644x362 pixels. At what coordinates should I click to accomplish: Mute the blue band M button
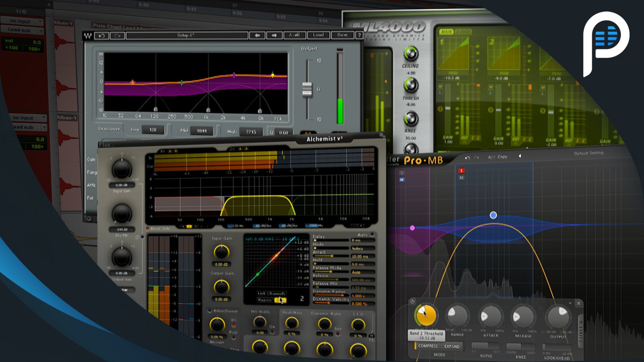pyautogui.click(x=462, y=178)
